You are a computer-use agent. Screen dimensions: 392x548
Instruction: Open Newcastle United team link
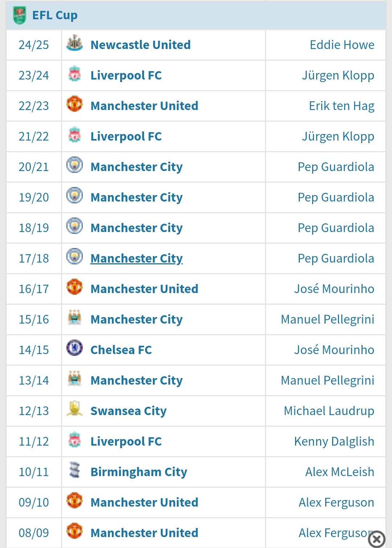pos(140,45)
